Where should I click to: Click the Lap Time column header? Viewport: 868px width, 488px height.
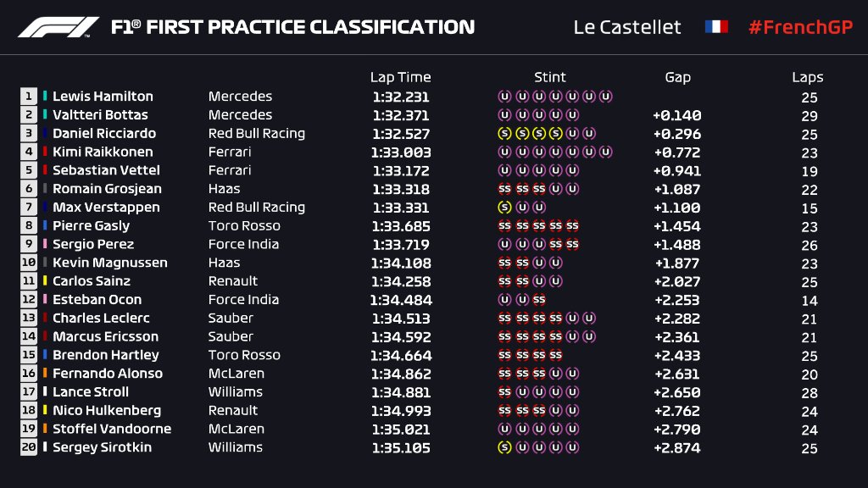coord(400,77)
